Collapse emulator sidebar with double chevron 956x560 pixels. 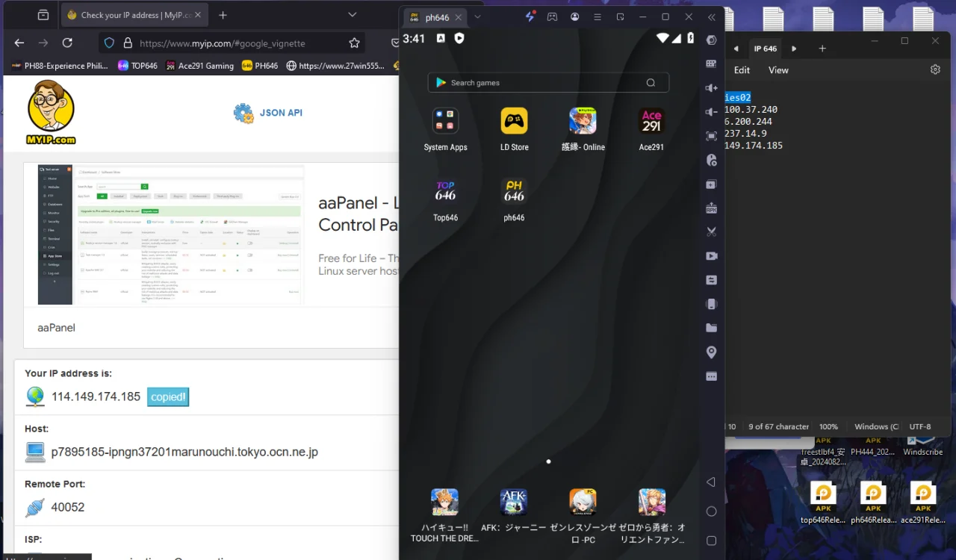coord(711,16)
